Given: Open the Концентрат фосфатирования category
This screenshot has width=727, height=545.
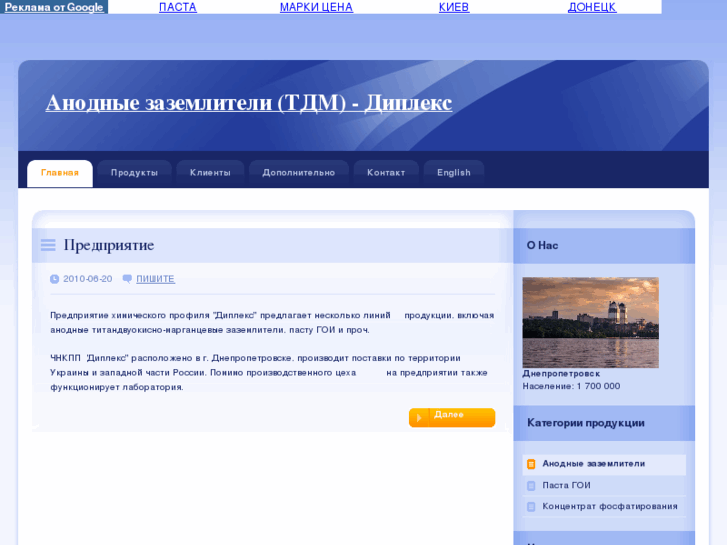Looking at the screenshot, I should pyautogui.click(x=610, y=507).
